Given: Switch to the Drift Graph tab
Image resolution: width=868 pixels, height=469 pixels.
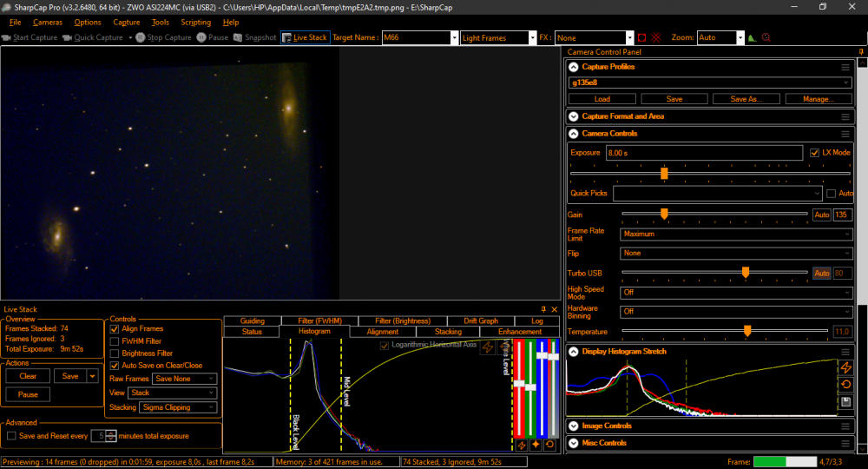Looking at the screenshot, I should 481,320.
